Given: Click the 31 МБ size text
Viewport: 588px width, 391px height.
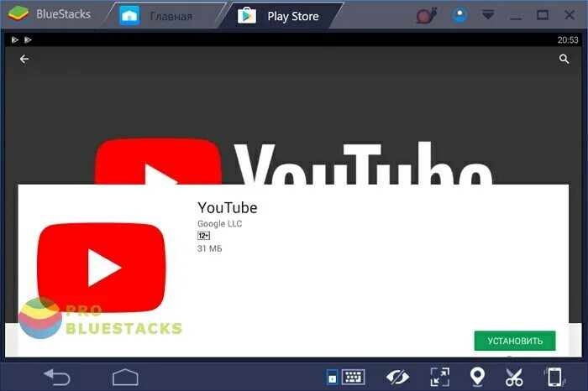Looking at the screenshot, I should (x=210, y=248).
